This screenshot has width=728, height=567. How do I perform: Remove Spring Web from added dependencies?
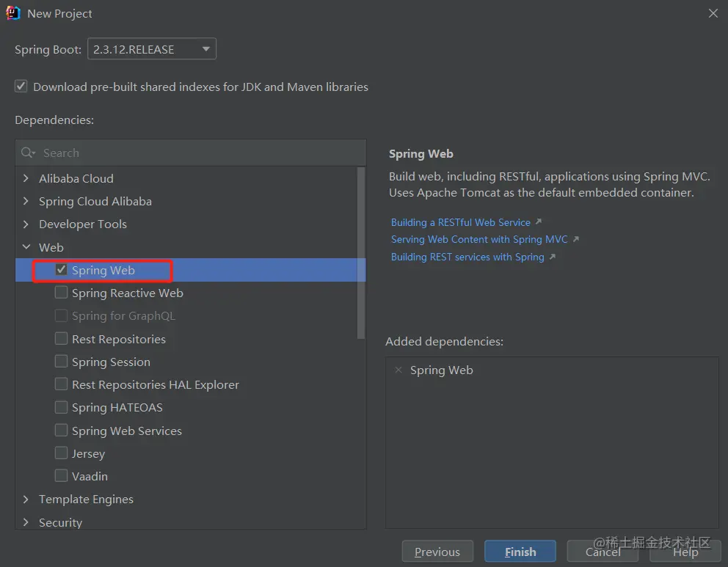click(398, 370)
